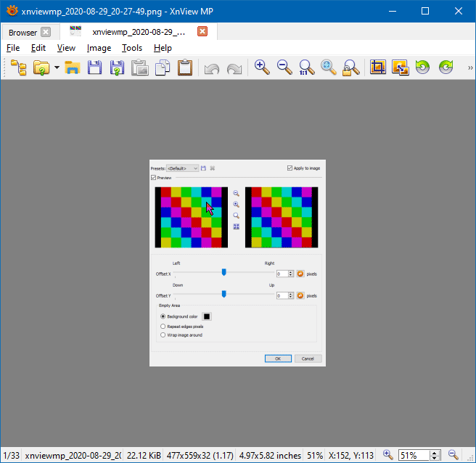Click the Open file folder icon
This screenshot has height=463, width=476.
[41, 67]
